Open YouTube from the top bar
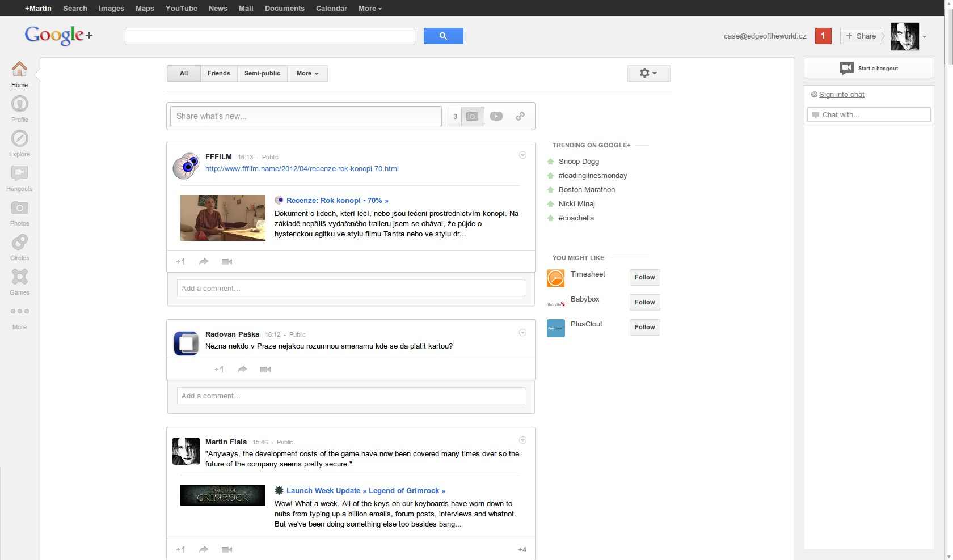Image resolution: width=953 pixels, height=560 pixels. click(x=182, y=8)
